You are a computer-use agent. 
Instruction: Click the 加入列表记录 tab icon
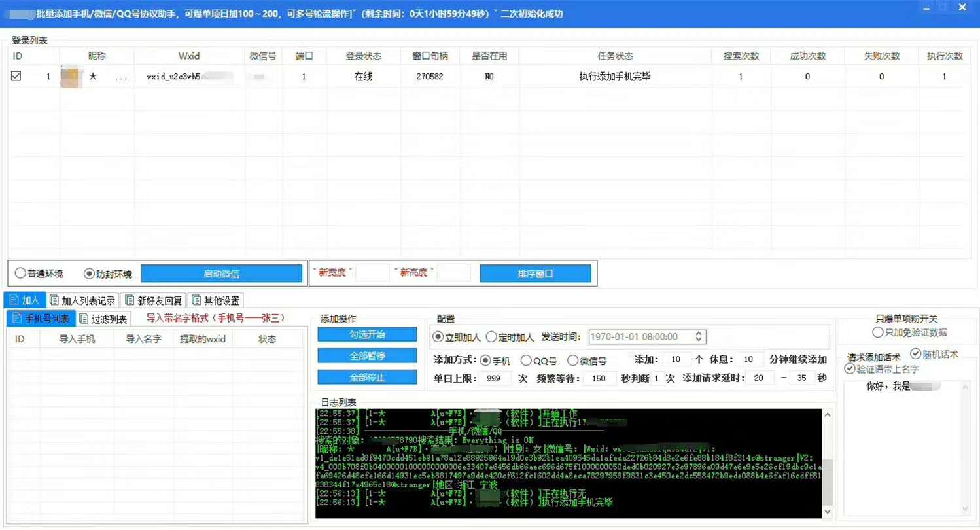[54, 300]
